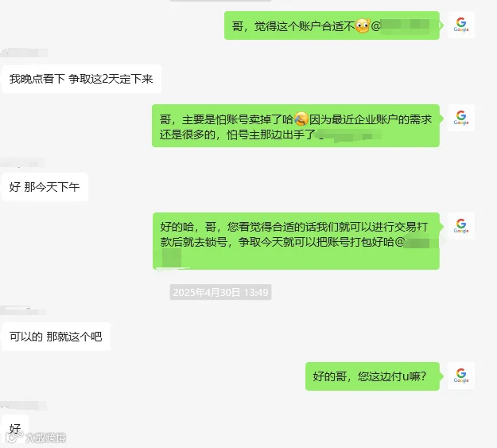This screenshot has width=497, height=448.
Task: Click Google avatar beside first green message
Action: (461, 25)
